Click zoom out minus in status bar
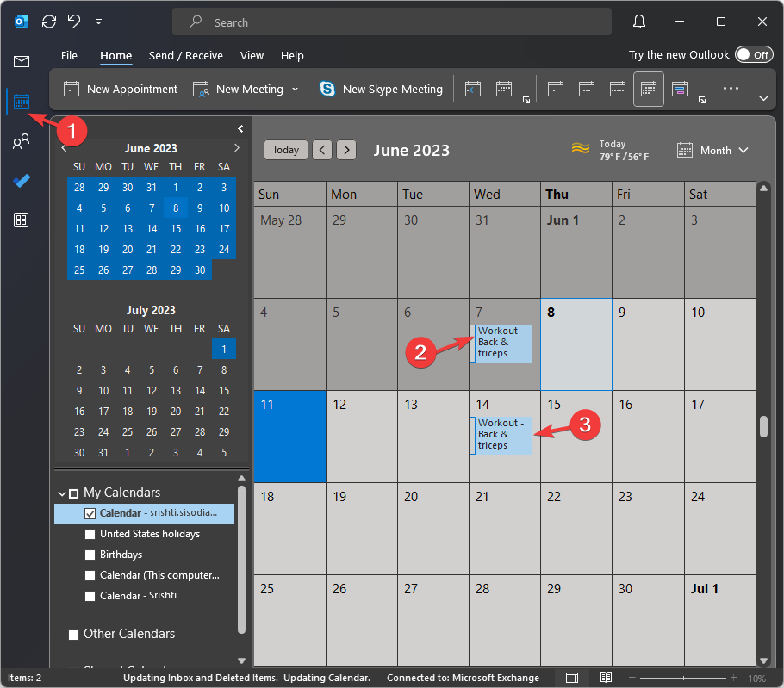The width and height of the screenshot is (784, 688). tap(632, 678)
